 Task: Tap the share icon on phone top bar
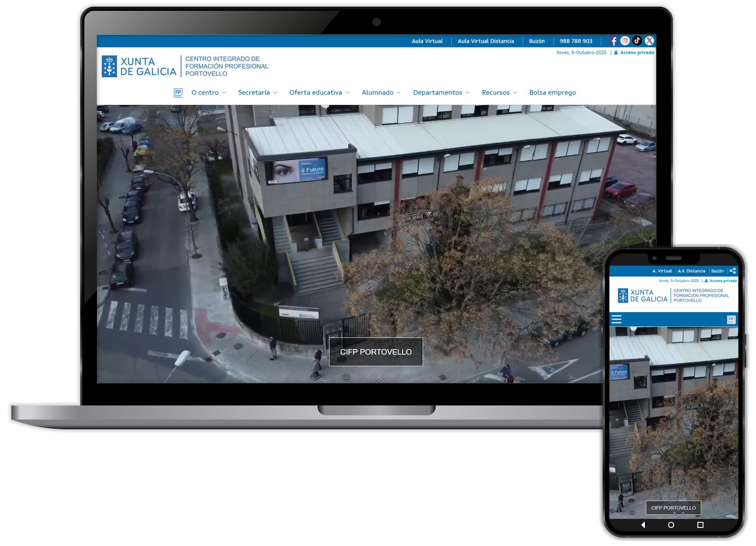pyautogui.click(x=732, y=271)
